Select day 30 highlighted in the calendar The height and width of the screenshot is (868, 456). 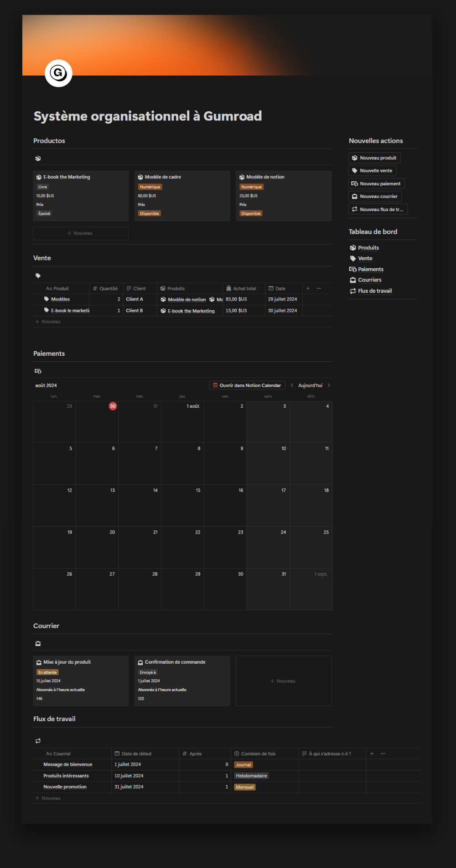pyautogui.click(x=113, y=406)
